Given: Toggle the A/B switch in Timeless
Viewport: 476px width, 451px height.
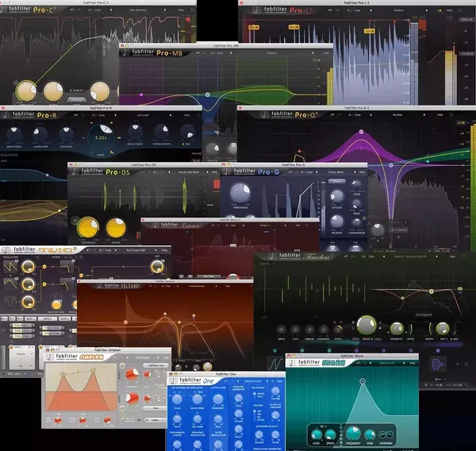Looking at the screenshot, I should pos(363,256).
